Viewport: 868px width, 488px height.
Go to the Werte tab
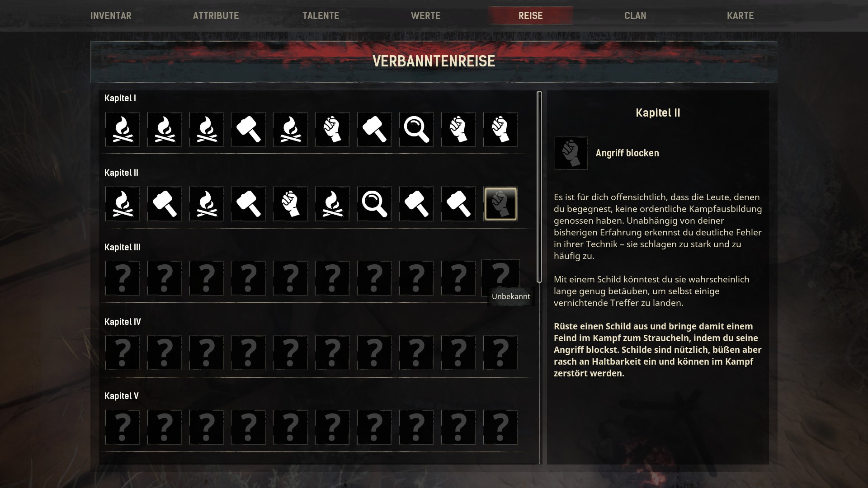426,16
